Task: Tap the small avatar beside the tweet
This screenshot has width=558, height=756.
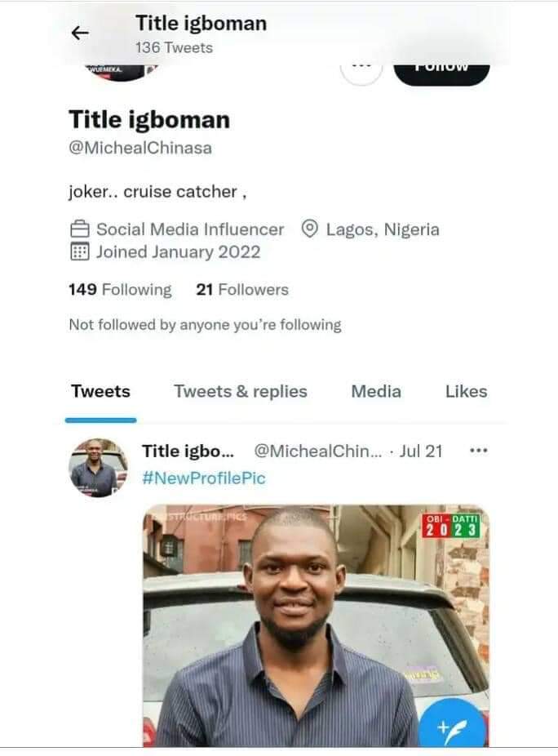Action: point(98,469)
